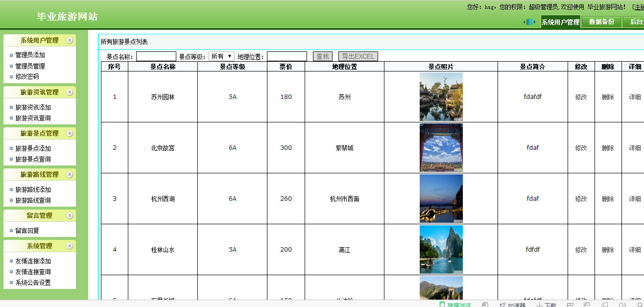Open 管理员添加 in the sidebar
The height and width of the screenshot is (307, 644).
pyautogui.click(x=30, y=55)
